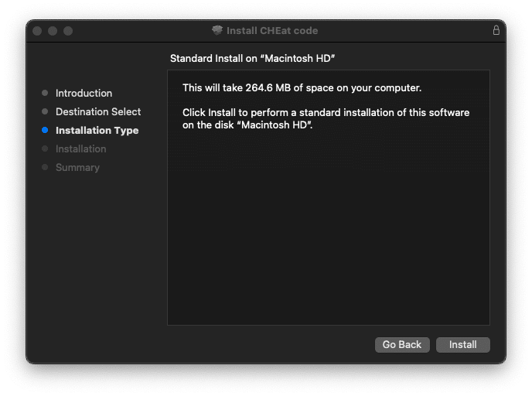Click the red close window button
Screen dimensions: 532x396
point(37,31)
